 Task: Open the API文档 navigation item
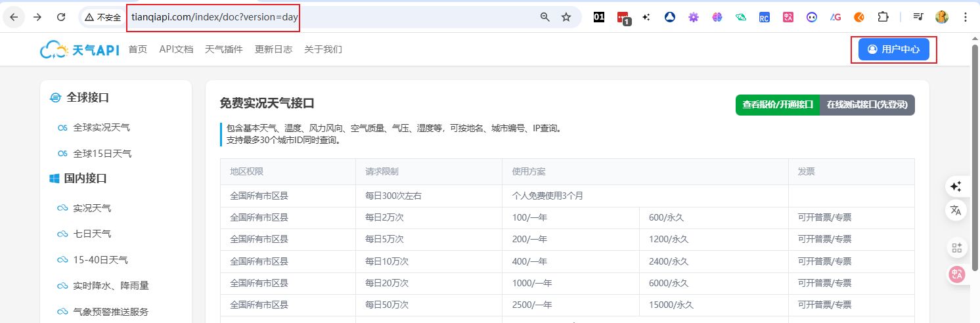pos(176,49)
